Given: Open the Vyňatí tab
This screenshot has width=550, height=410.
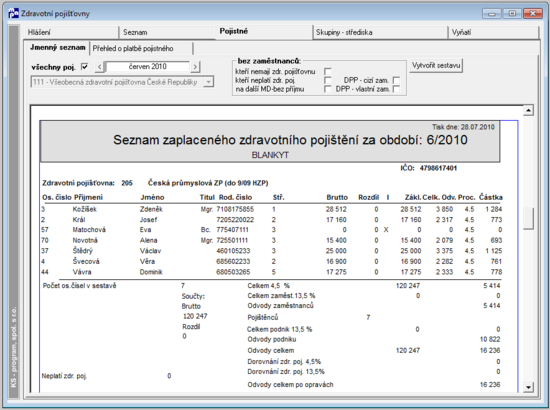Looking at the screenshot, I should click(x=493, y=32).
